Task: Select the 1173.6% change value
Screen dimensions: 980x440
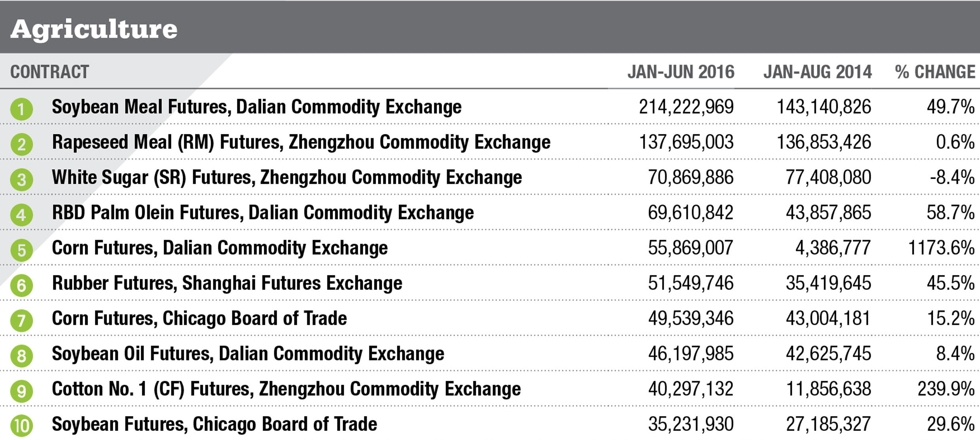Action: pos(941,248)
